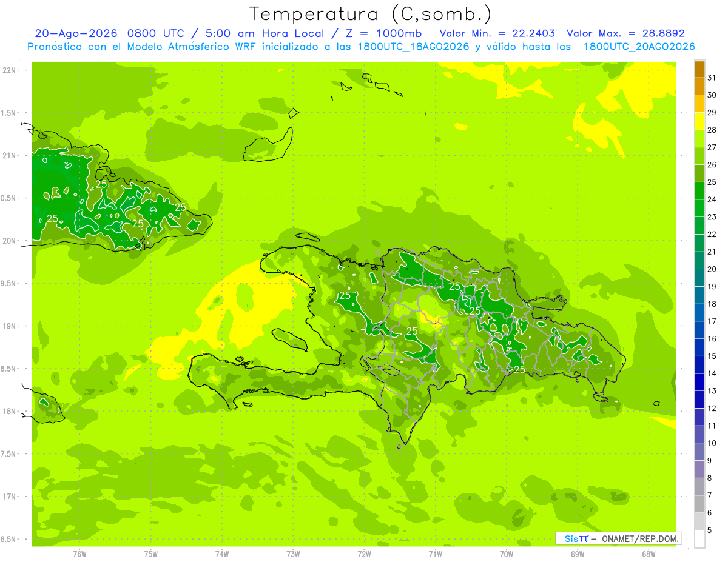Click the "Valor Min. = 22.2403" readout

[497, 33]
